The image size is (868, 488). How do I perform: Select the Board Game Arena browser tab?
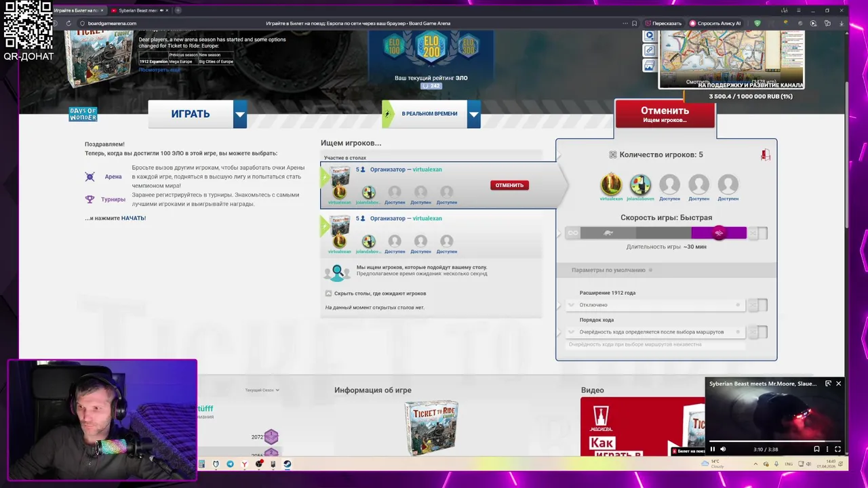(x=78, y=10)
